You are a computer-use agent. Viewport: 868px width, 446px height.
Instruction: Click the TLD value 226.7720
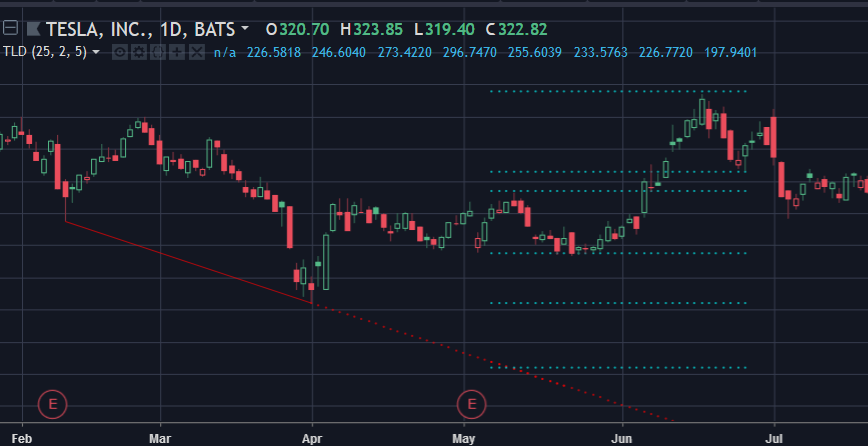(x=666, y=53)
